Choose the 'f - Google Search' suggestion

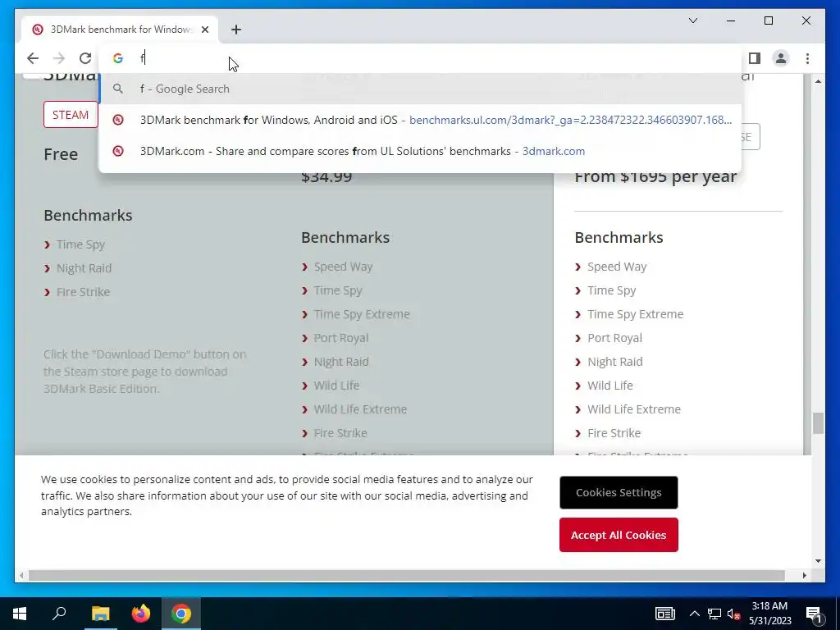pyautogui.click(x=421, y=89)
